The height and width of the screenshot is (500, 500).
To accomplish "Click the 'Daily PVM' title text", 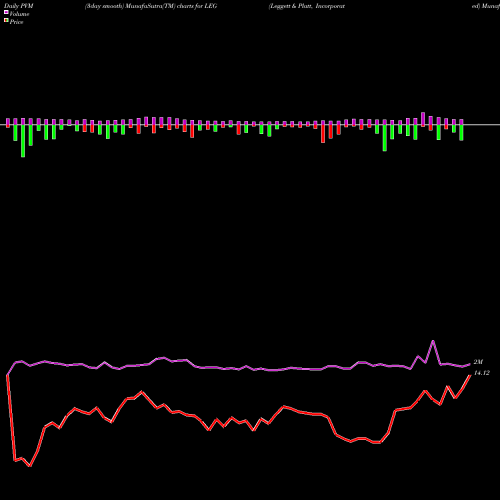I will click(19, 6).
